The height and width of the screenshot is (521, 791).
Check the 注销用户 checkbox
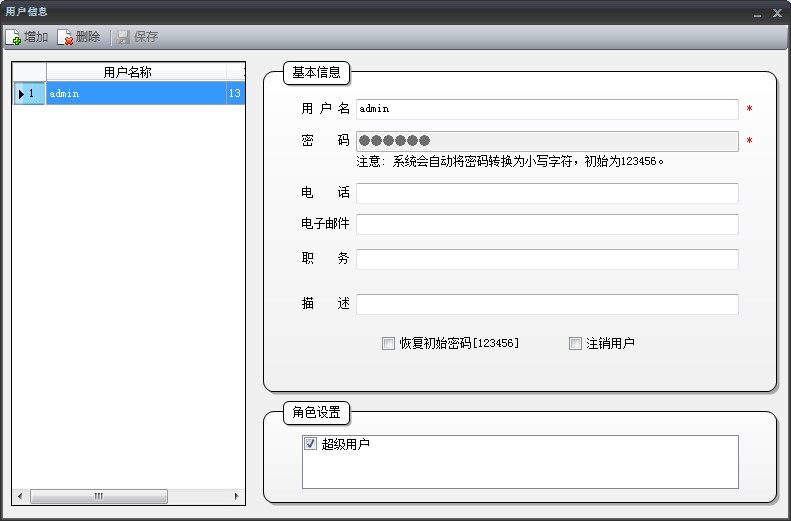point(575,343)
